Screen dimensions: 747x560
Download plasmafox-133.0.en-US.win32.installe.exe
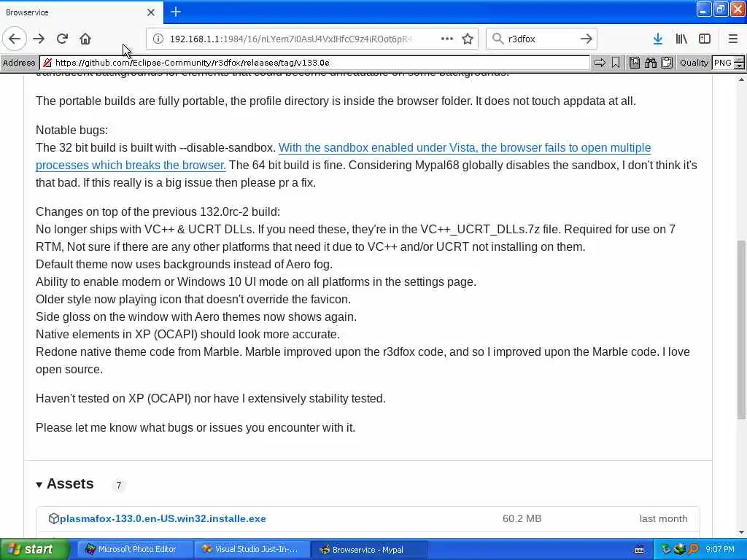click(163, 518)
